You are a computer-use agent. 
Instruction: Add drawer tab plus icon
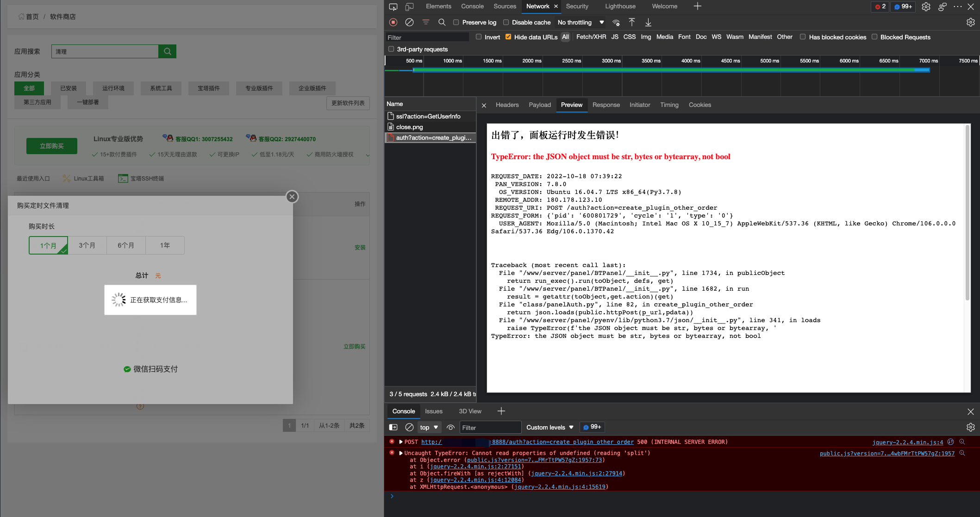click(501, 411)
